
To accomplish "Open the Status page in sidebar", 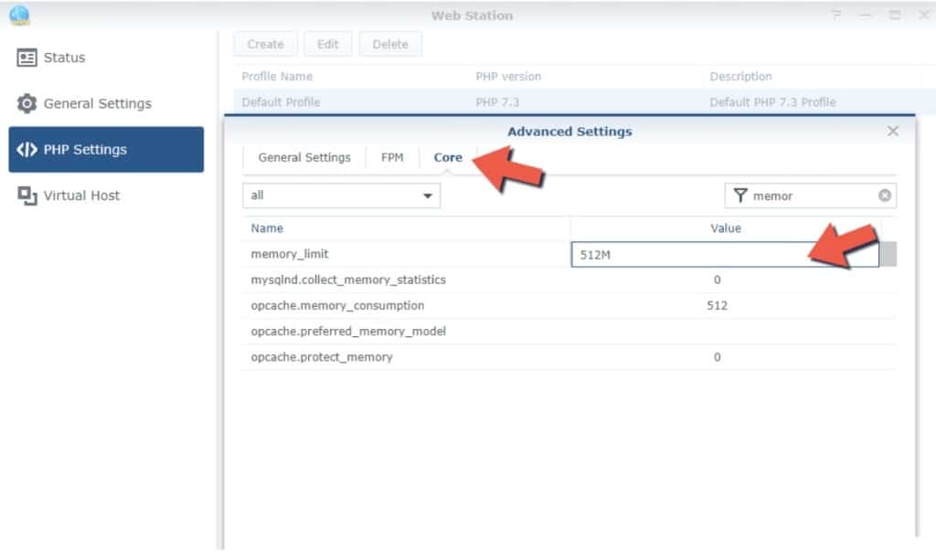I will click(x=106, y=58).
